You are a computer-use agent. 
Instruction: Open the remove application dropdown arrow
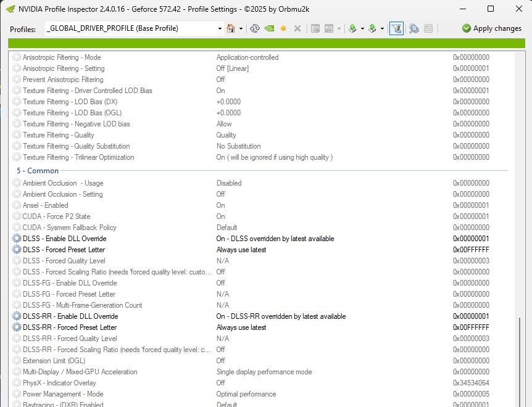[339, 29]
